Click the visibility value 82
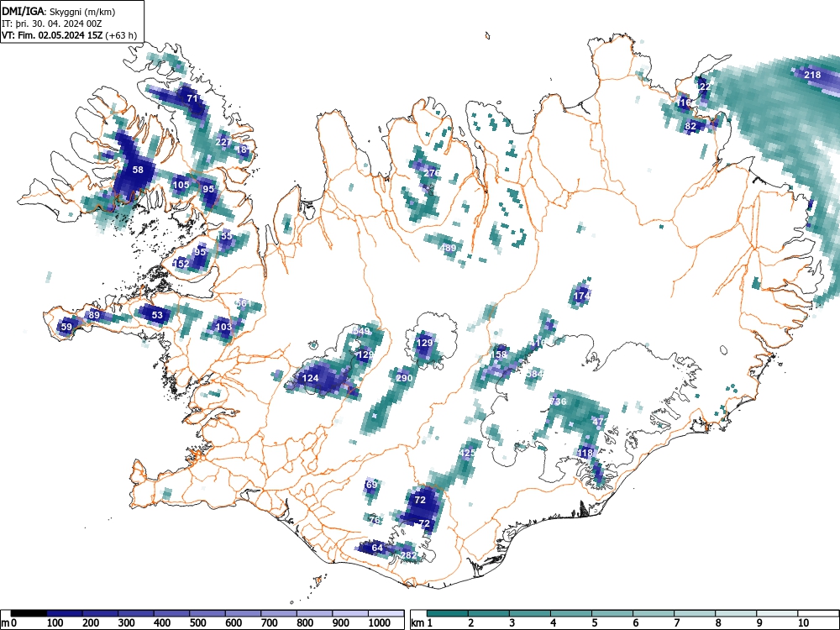Screen dimensions: 840x630 click(690, 126)
